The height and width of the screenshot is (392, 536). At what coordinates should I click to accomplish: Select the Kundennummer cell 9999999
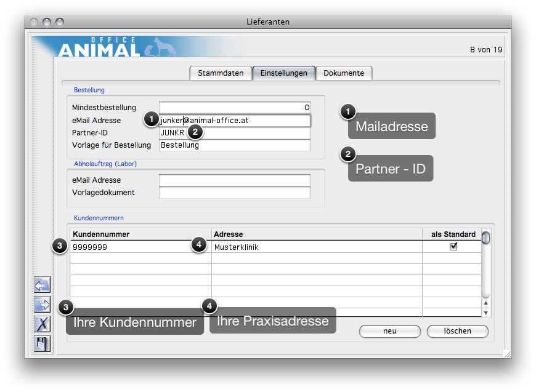click(123, 247)
